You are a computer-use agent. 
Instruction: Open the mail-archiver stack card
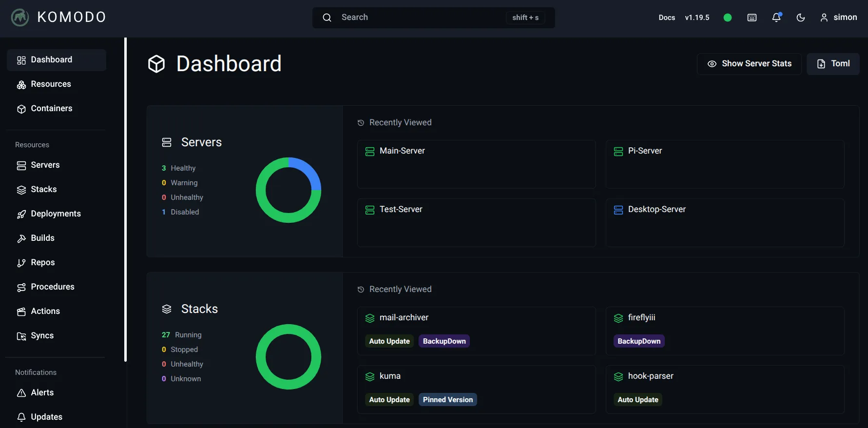[476, 331]
